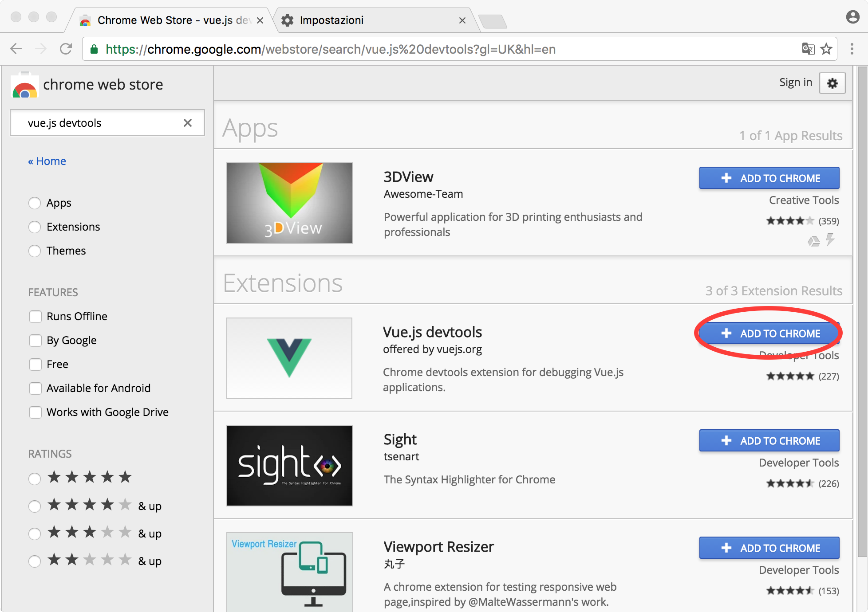This screenshot has width=868, height=612.
Task: Enable the Runs Offline checkbox
Action: point(36,317)
